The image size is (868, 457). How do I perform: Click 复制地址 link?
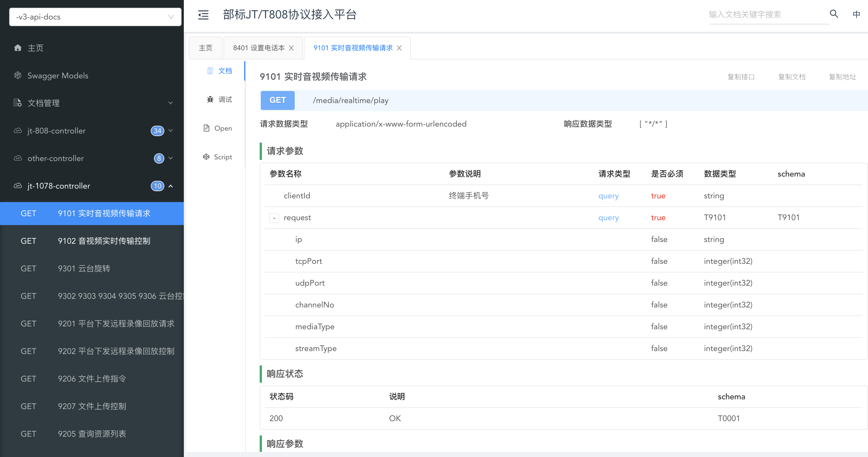[842, 77]
